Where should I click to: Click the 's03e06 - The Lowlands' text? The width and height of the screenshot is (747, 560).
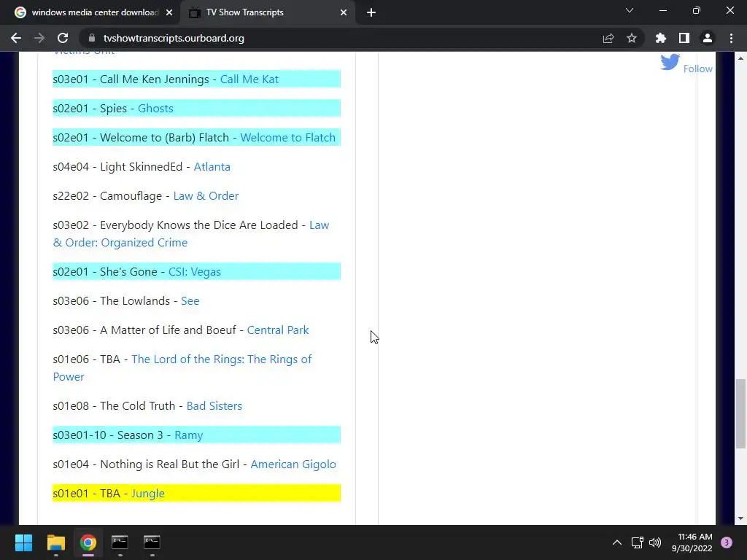click(x=112, y=301)
